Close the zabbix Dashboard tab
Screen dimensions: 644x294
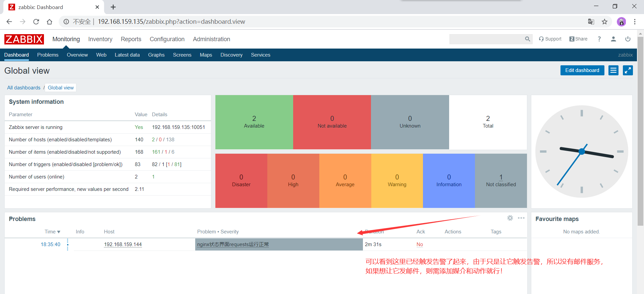(97, 7)
